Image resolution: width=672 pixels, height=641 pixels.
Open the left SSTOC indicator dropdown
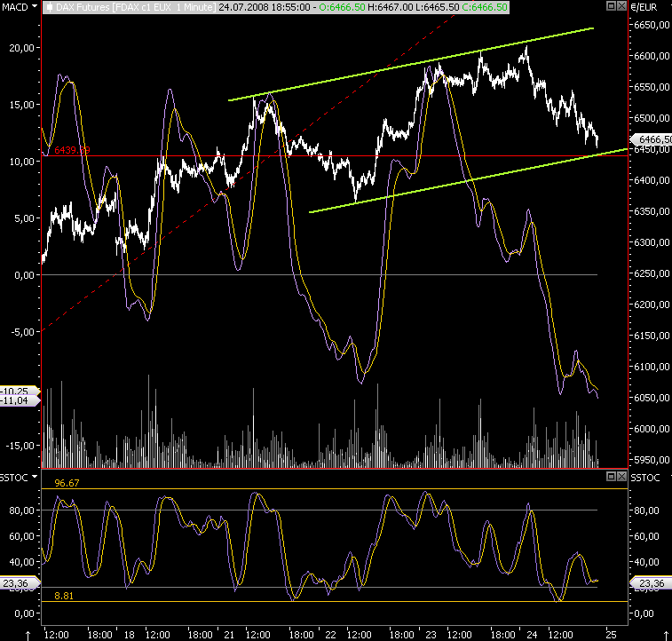35,477
